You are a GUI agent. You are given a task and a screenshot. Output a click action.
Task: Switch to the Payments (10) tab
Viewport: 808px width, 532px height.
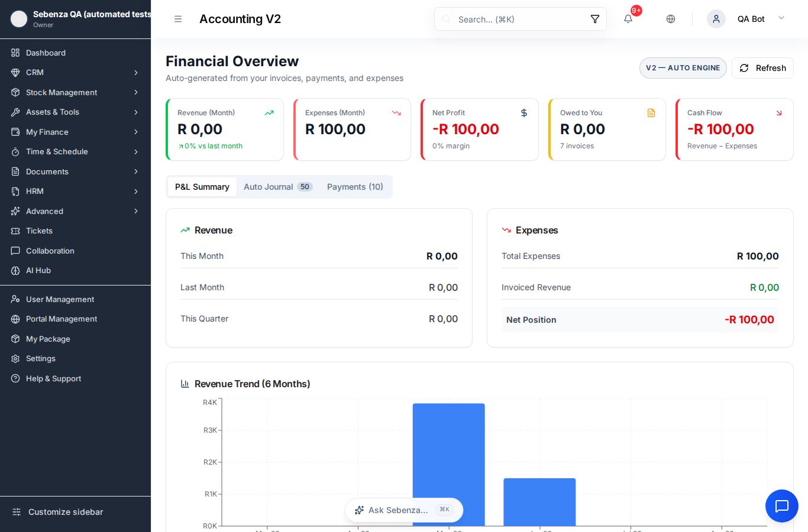pos(355,187)
